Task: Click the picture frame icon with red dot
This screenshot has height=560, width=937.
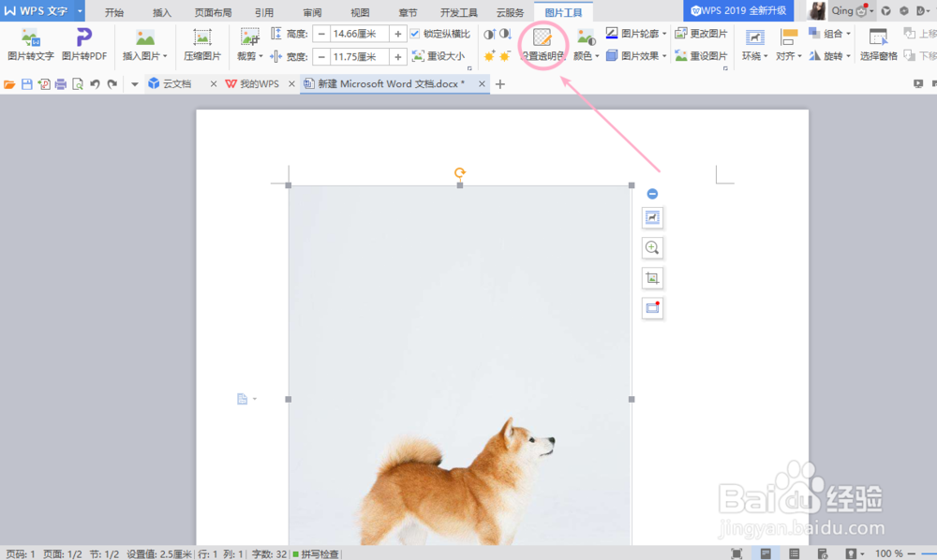Action: [652, 308]
